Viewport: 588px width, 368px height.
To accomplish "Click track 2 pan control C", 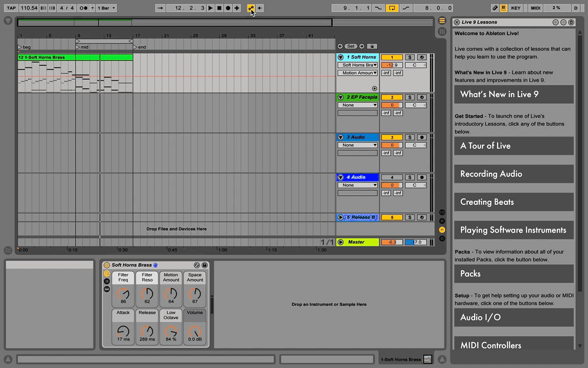I will pos(416,105).
